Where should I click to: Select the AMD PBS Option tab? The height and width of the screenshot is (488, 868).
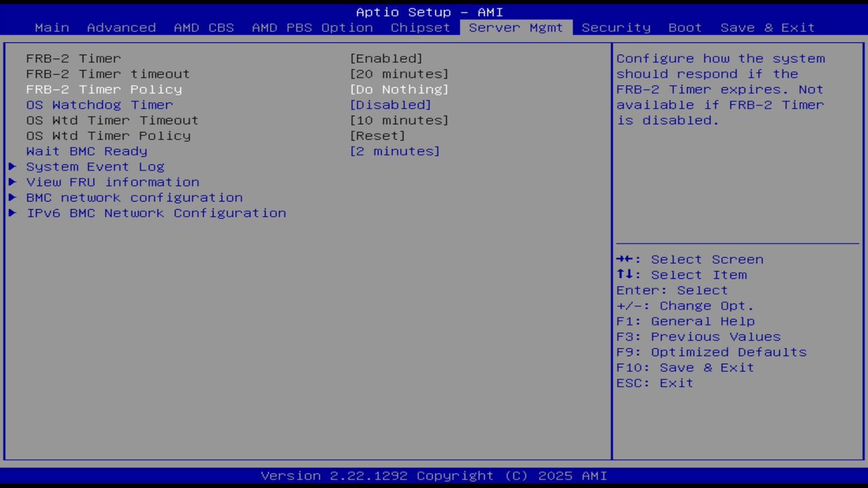point(313,28)
